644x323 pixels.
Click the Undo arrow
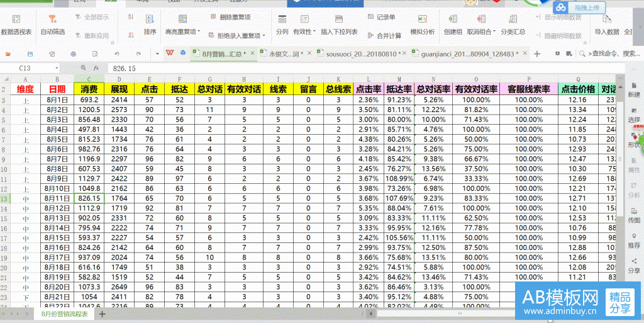click(x=116, y=54)
